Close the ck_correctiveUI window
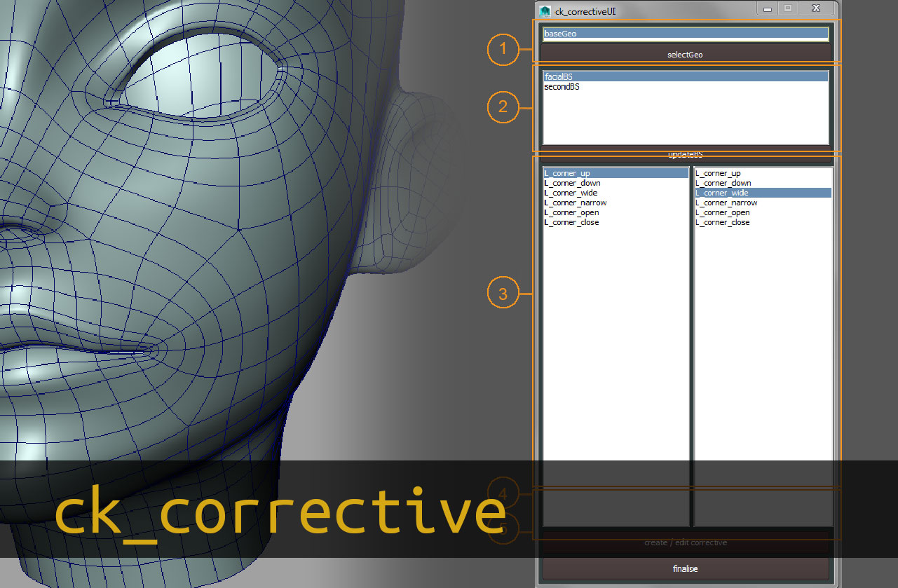Screen dimensions: 898x588 (815, 8)
